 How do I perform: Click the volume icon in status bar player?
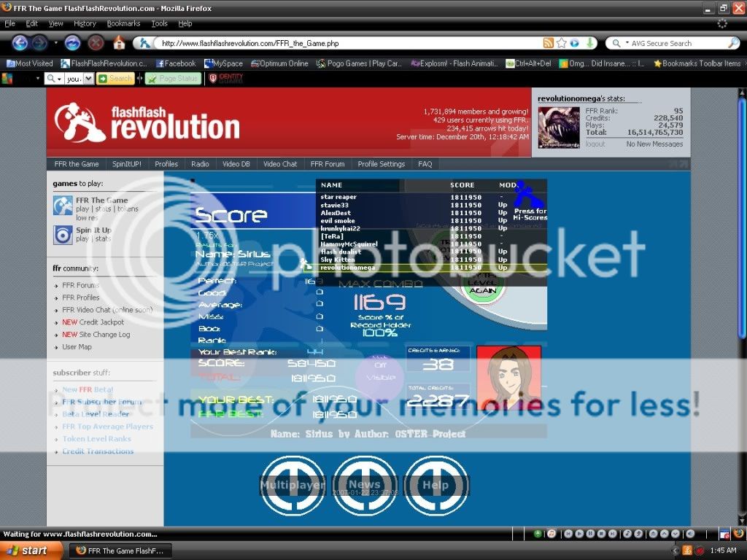pos(690,534)
